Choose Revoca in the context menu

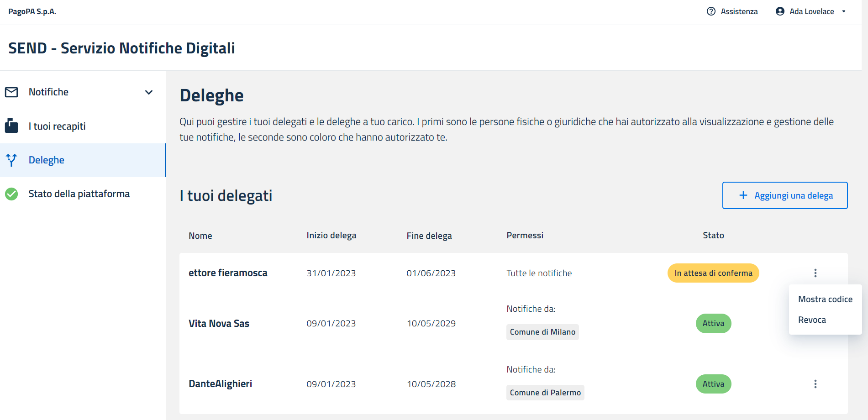click(x=812, y=320)
